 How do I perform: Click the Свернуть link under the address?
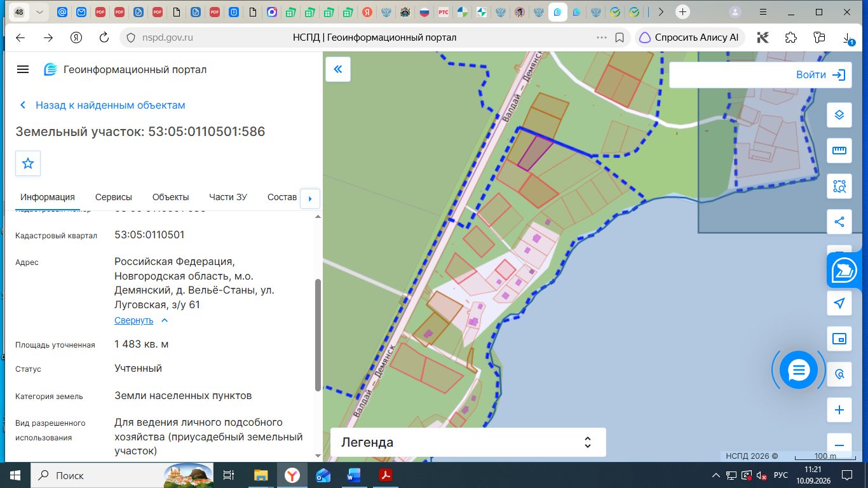tap(133, 320)
